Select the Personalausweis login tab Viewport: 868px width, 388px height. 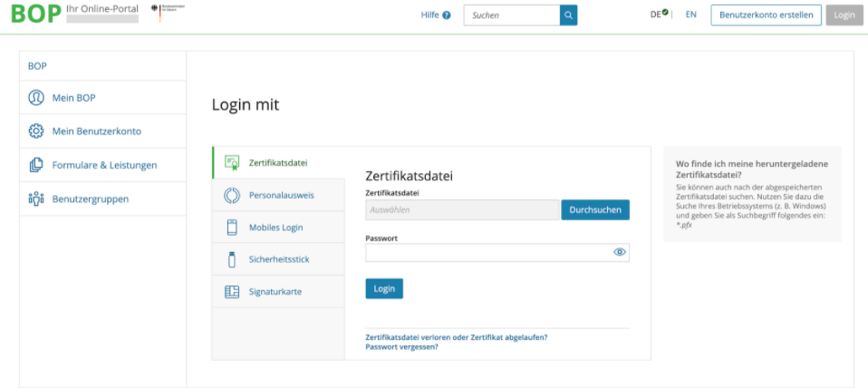tap(278, 196)
